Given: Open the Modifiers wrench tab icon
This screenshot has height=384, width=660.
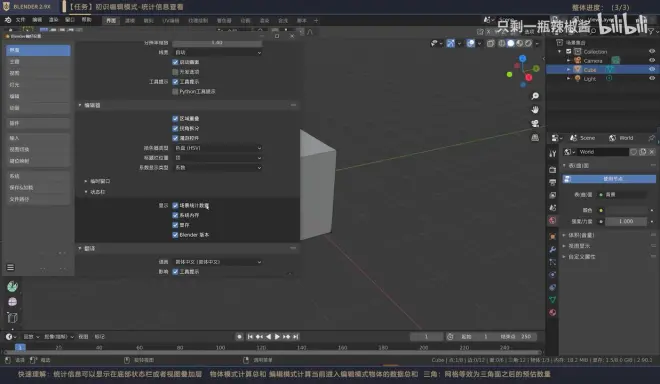Looking at the screenshot, I should click(x=553, y=249).
